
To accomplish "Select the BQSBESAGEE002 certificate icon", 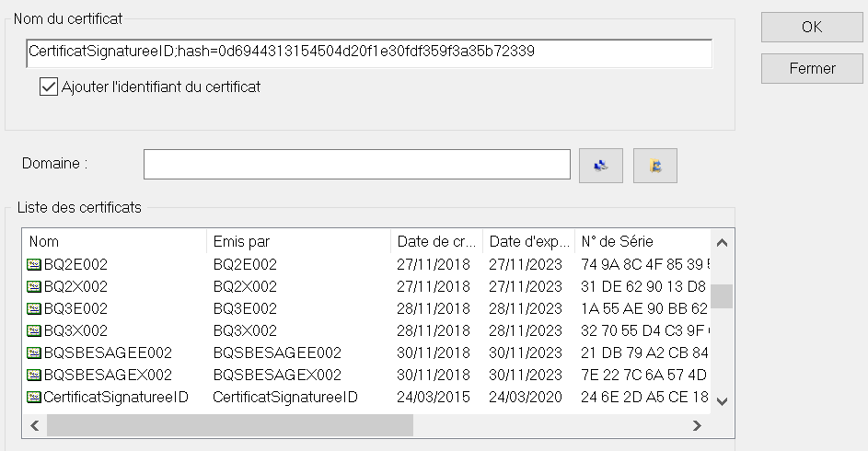I will pos(35,353).
